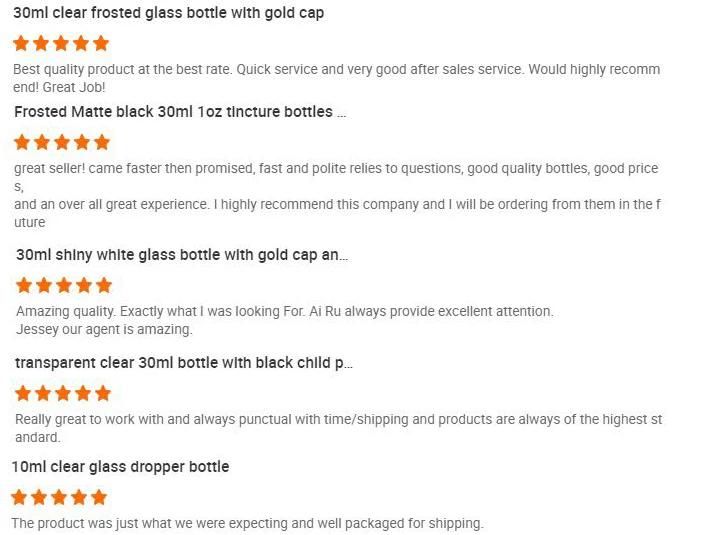Open 30ml shiny white glass bottle title
The height and width of the screenshot is (535, 707).
pyautogui.click(x=182, y=255)
